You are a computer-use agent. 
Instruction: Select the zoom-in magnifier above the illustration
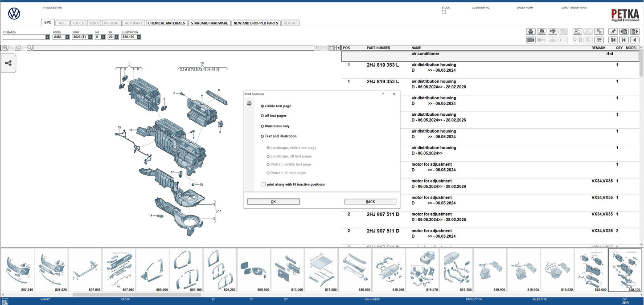[x=5, y=48]
